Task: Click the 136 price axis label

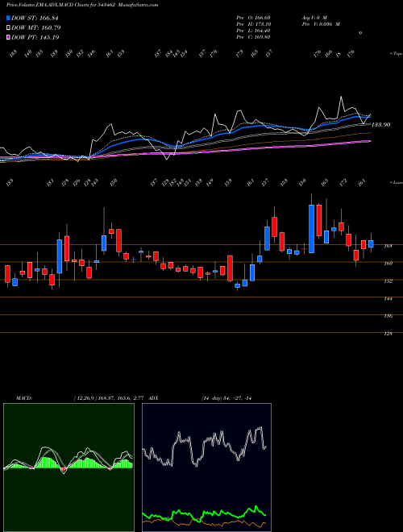Action: 388,316
